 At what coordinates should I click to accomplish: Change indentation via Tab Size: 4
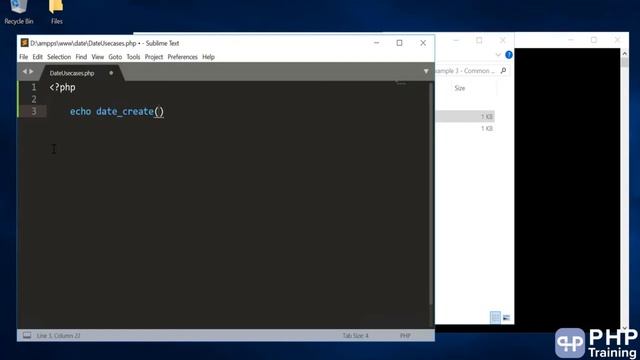click(356, 336)
